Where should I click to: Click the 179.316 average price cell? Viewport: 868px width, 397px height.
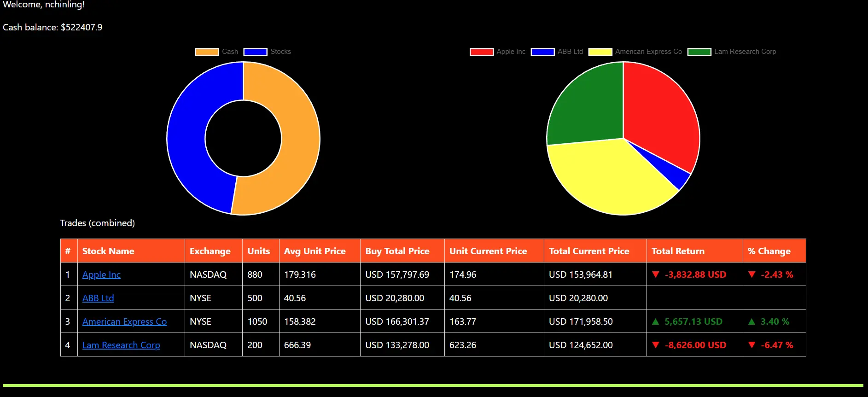[x=320, y=274]
